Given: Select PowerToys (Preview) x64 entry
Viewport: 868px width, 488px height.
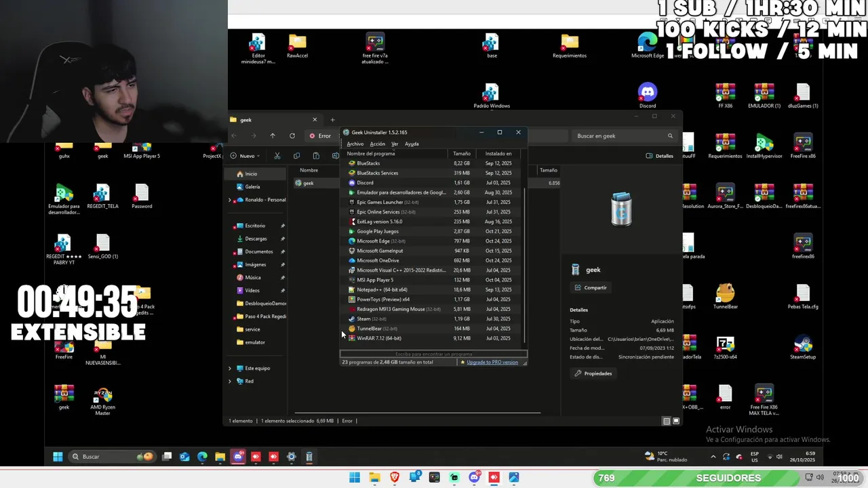Looking at the screenshot, I should tap(432, 300).
